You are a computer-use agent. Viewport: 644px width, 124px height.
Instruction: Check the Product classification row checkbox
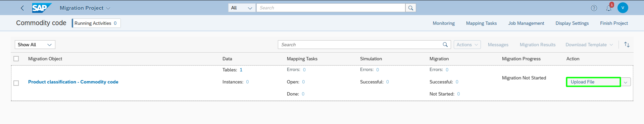(x=16, y=83)
